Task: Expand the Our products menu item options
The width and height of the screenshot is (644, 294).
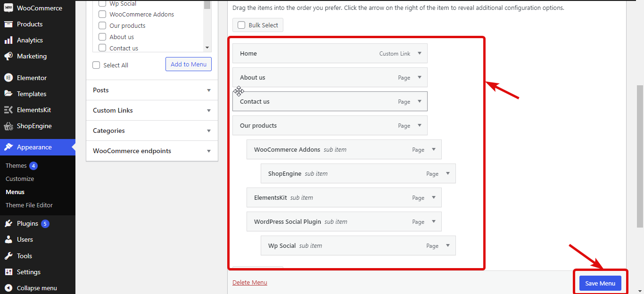Action: [x=420, y=125]
